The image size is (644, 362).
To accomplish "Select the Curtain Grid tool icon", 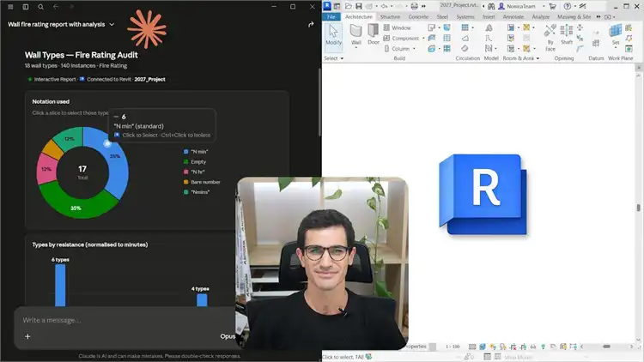I will [x=447, y=38].
